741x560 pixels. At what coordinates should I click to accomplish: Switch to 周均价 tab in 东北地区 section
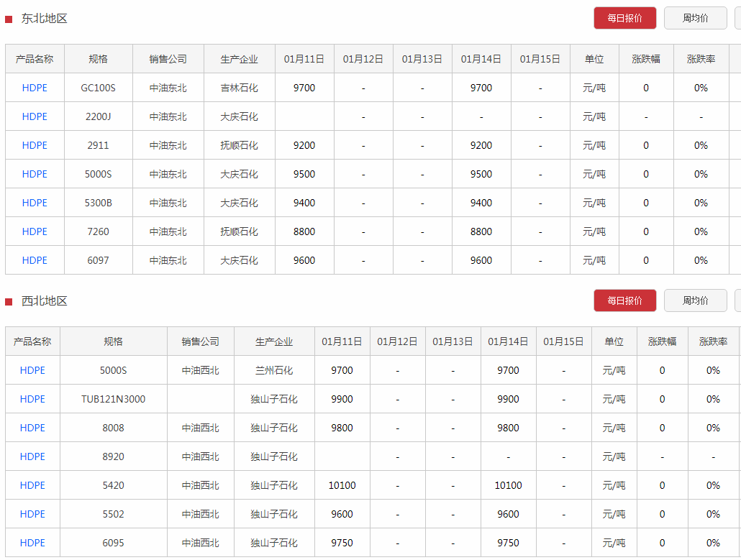(x=695, y=18)
